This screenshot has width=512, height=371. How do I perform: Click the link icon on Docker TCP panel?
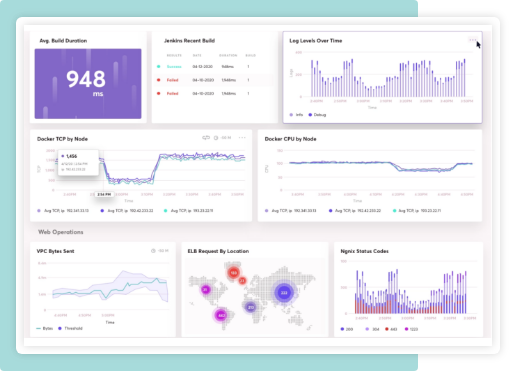[x=206, y=138]
